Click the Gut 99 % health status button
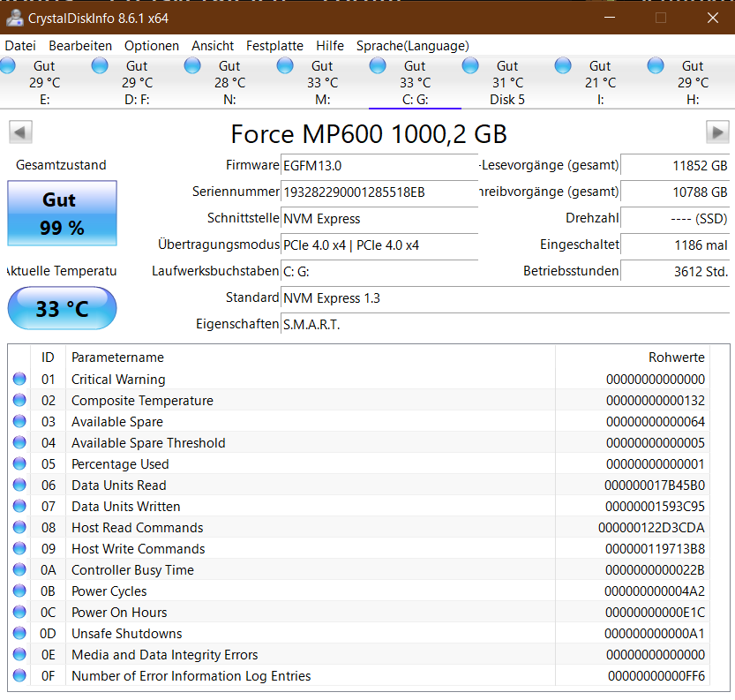This screenshot has height=700, width=735. 62,214
